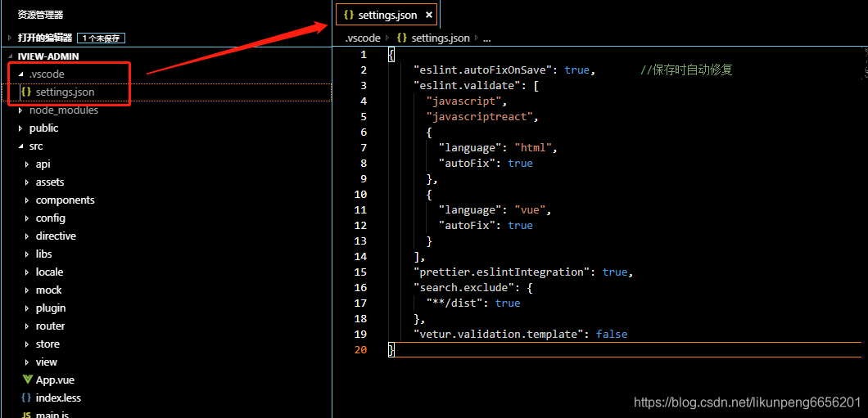Click the braces icon next to index.less
The image size is (868, 418).
click(x=26, y=398)
